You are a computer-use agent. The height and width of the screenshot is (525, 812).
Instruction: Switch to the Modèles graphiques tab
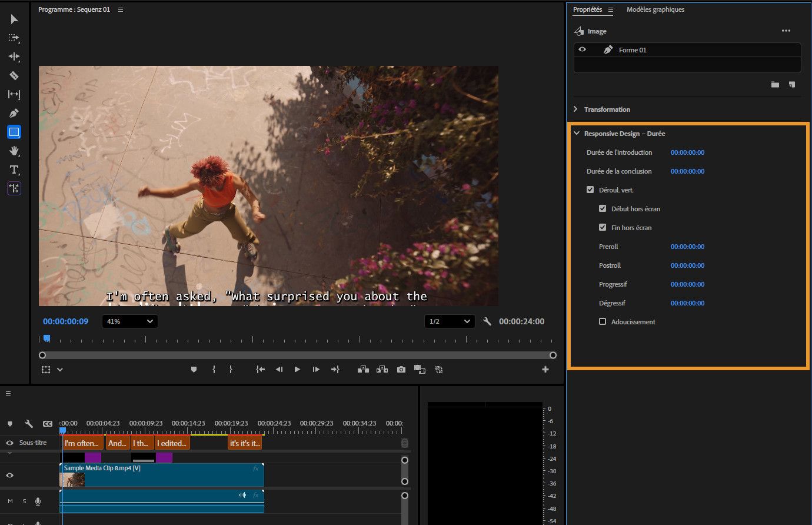click(655, 10)
